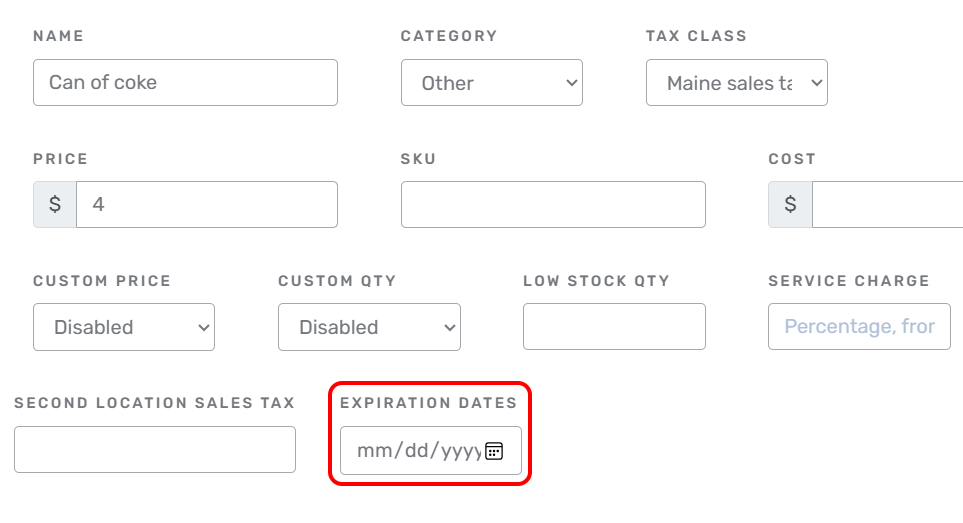The width and height of the screenshot is (963, 523).
Task: Click the dollar sign prefix beside Price
Action: 55,204
